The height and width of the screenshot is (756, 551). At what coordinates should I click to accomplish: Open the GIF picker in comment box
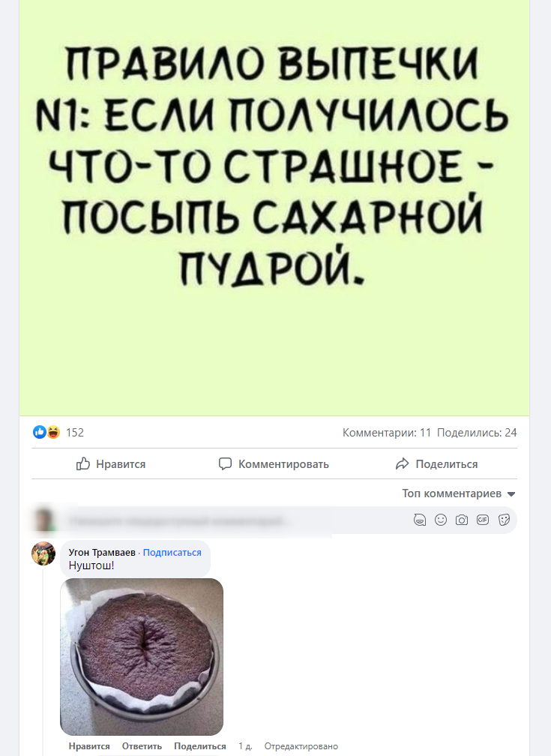coord(483,520)
